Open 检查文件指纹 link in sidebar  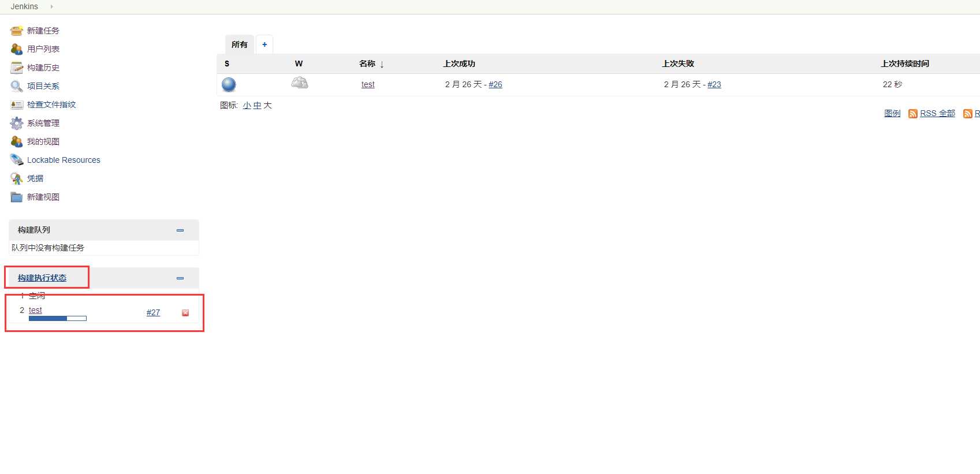coord(51,104)
